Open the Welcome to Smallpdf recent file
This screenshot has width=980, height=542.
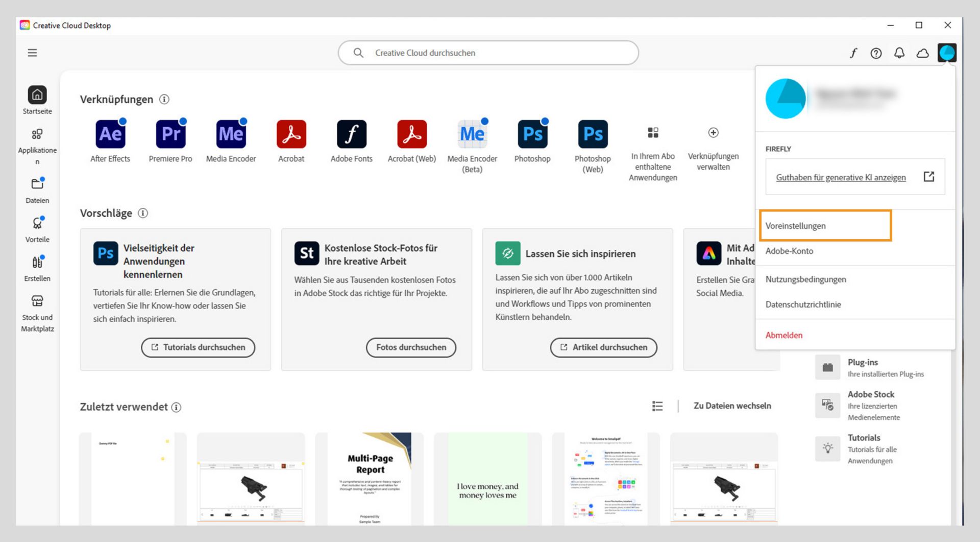click(x=605, y=479)
